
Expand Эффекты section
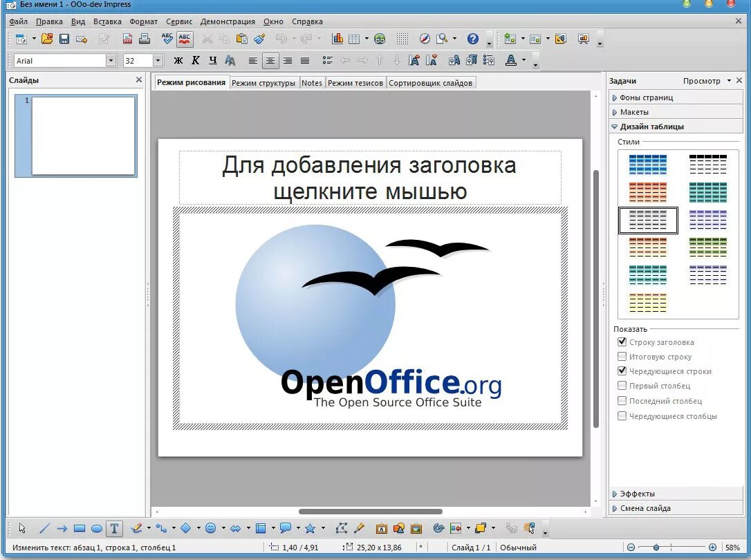tap(676, 494)
